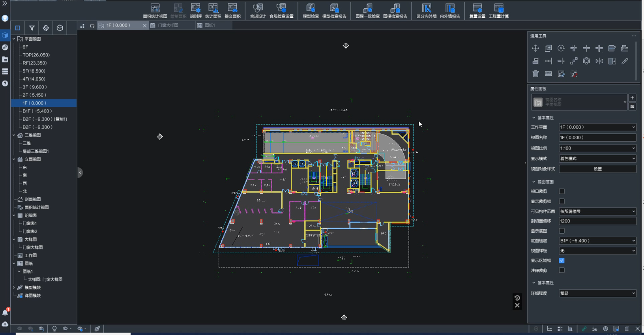Click the 通用工具 panel scrollbar

point(636,61)
